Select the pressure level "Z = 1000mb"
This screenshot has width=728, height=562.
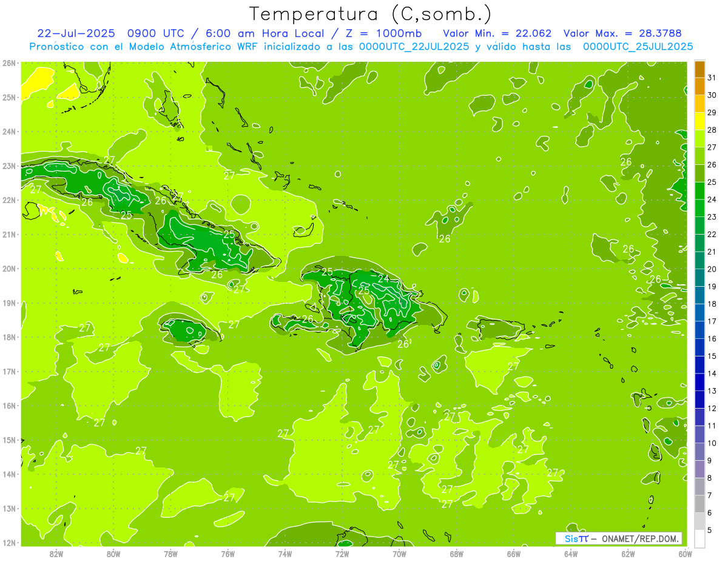click(383, 33)
